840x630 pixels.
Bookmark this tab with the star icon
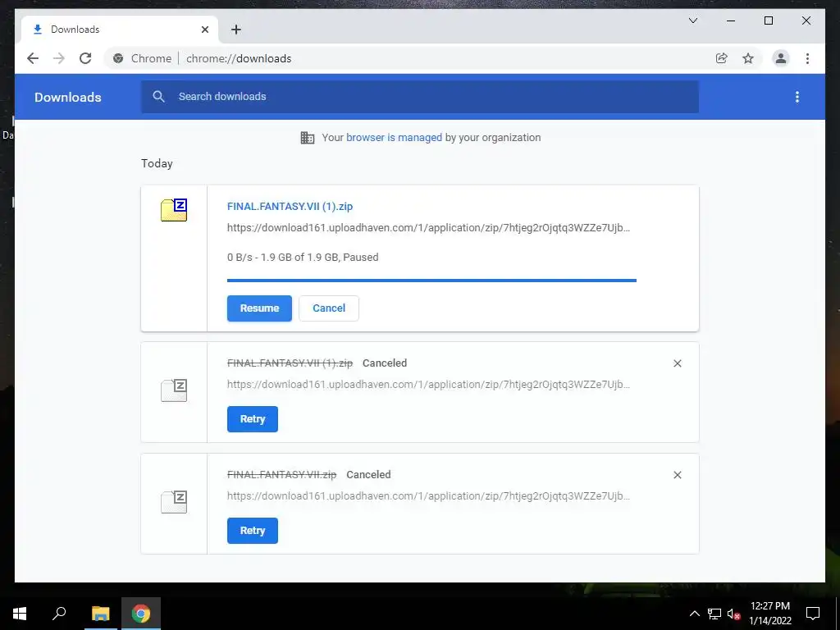[x=748, y=58]
